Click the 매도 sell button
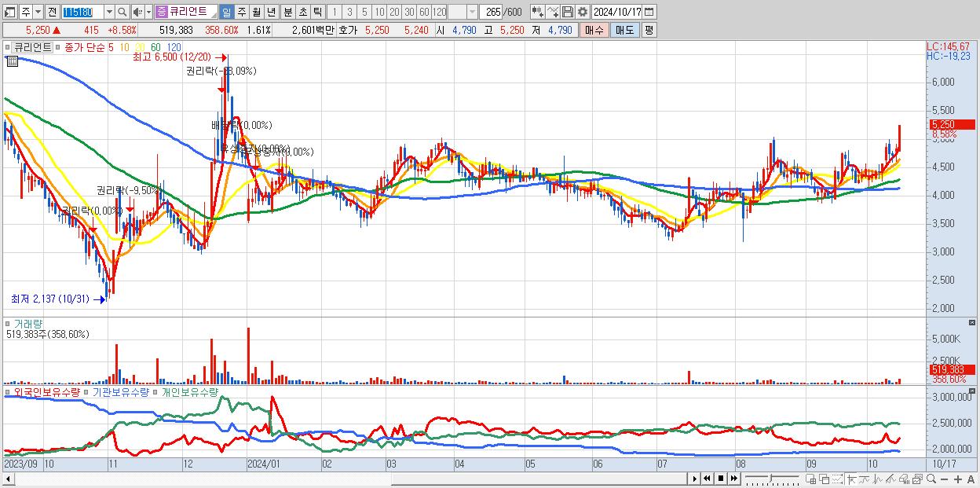This screenshot has width=980, height=488. point(624,30)
